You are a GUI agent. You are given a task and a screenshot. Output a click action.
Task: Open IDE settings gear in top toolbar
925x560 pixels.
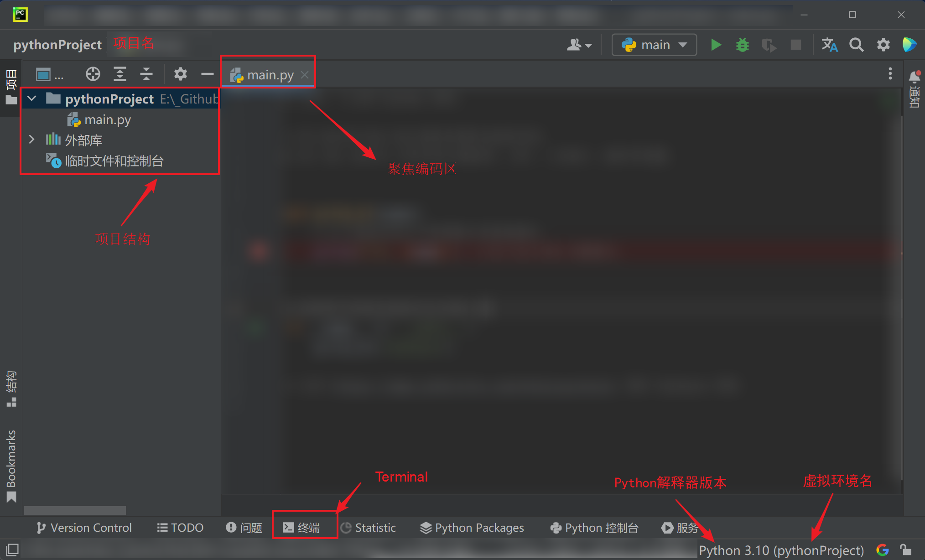click(883, 45)
